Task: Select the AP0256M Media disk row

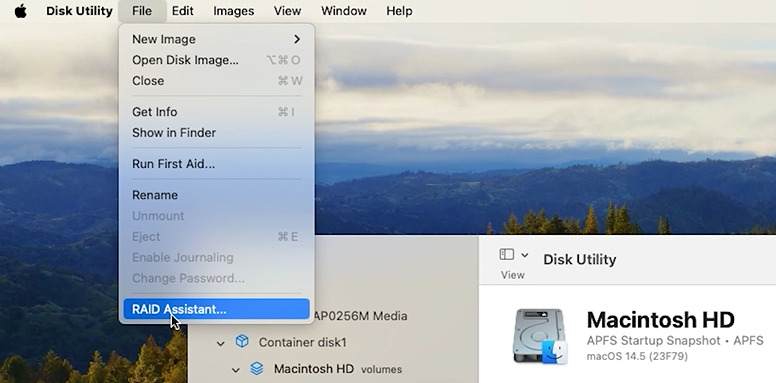Action: pos(360,316)
